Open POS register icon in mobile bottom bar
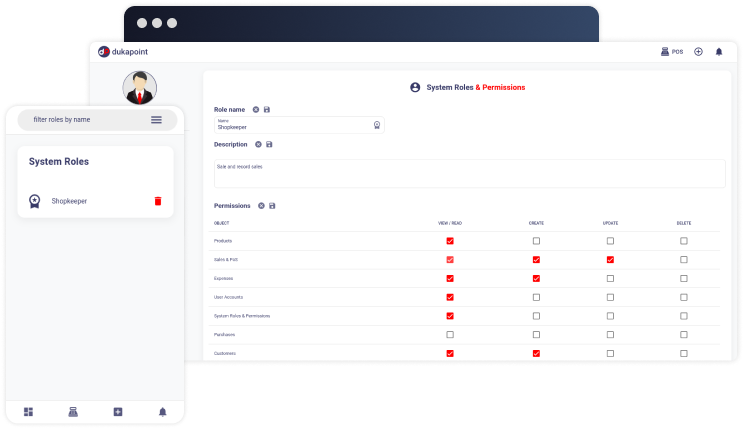744x429 pixels. click(73, 411)
